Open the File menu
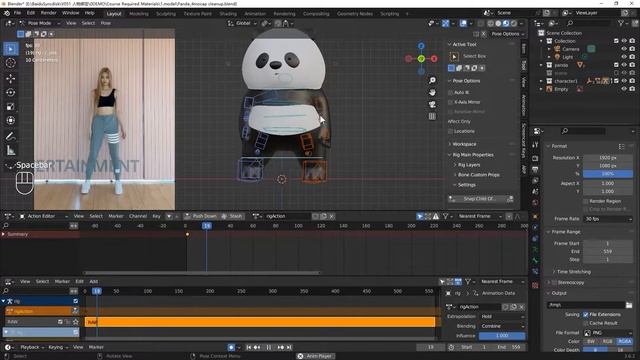The width and height of the screenshot is (640, 360). tap(18, 13)
